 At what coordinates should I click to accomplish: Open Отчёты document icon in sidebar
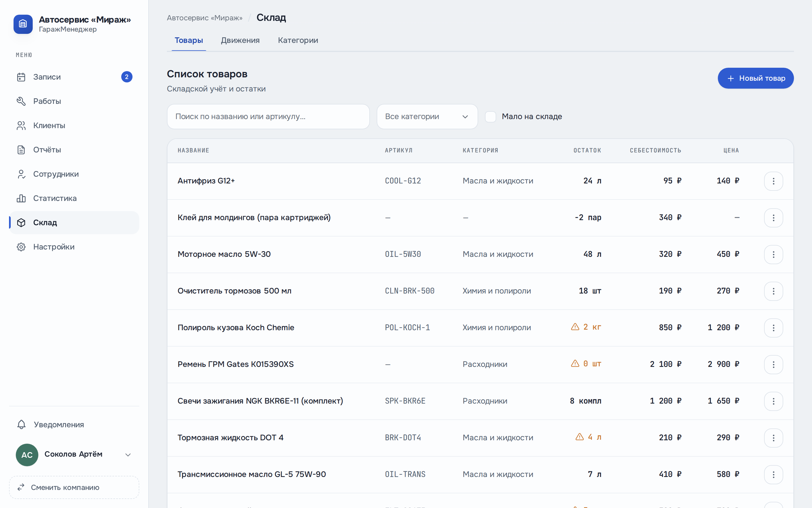pos(21,150)
